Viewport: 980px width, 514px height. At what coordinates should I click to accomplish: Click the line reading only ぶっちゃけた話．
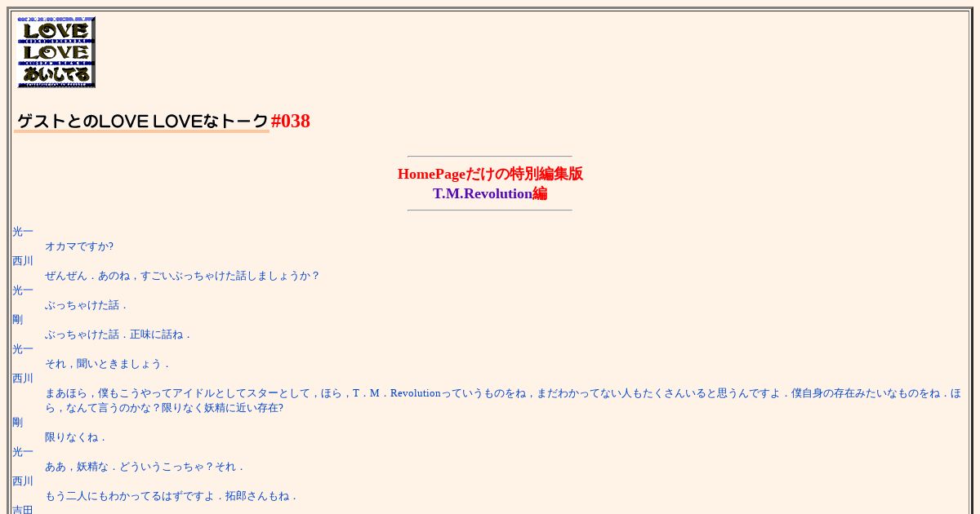87,305
